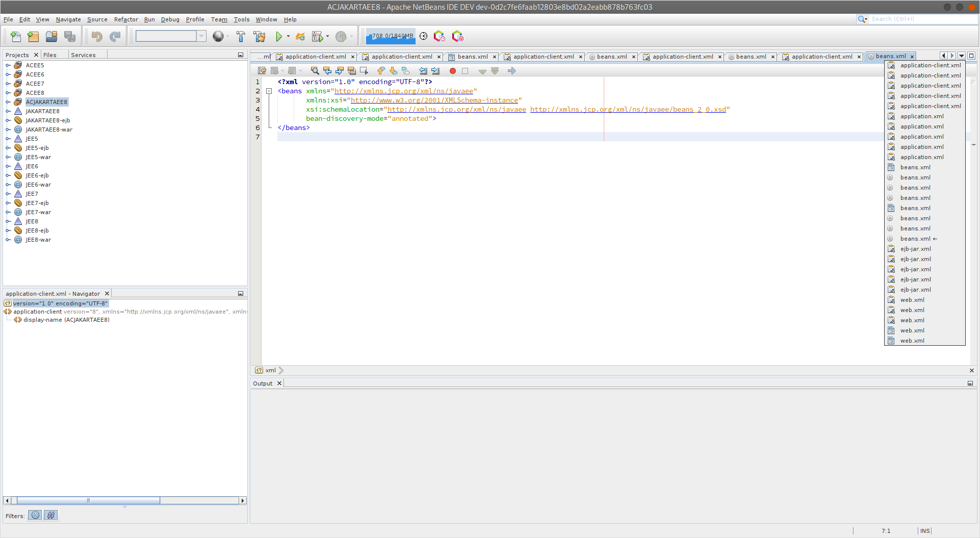Click the Shift Line Left icon
Image resolution: width=980 pixels, height=538 pixels.
pyautogui.click(x=423, y=71)
